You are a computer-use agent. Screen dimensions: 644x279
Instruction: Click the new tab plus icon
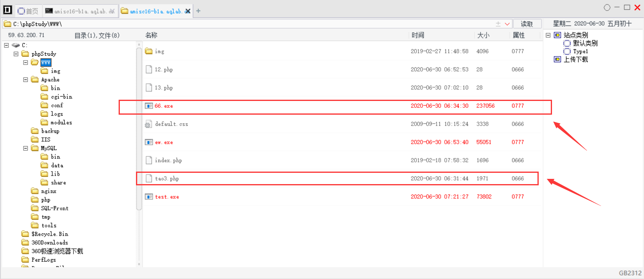pyautogui.click(x=198, y=11)
